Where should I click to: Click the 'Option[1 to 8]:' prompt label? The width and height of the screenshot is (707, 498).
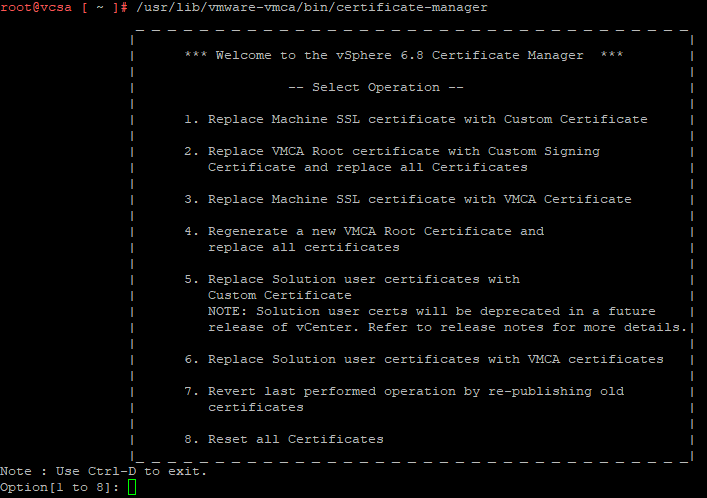pos(60,488)
